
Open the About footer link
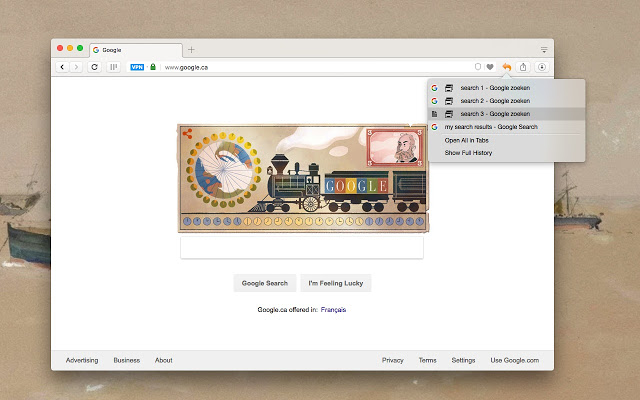[164, 360]
